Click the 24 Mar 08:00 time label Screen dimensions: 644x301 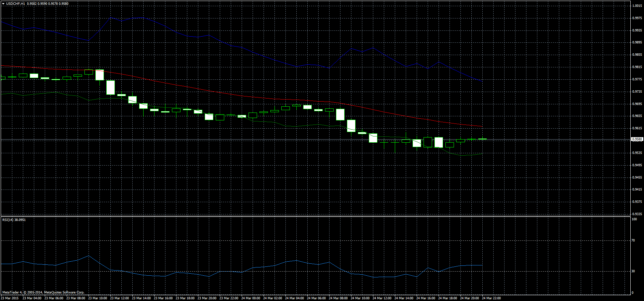tap(338, 298)
